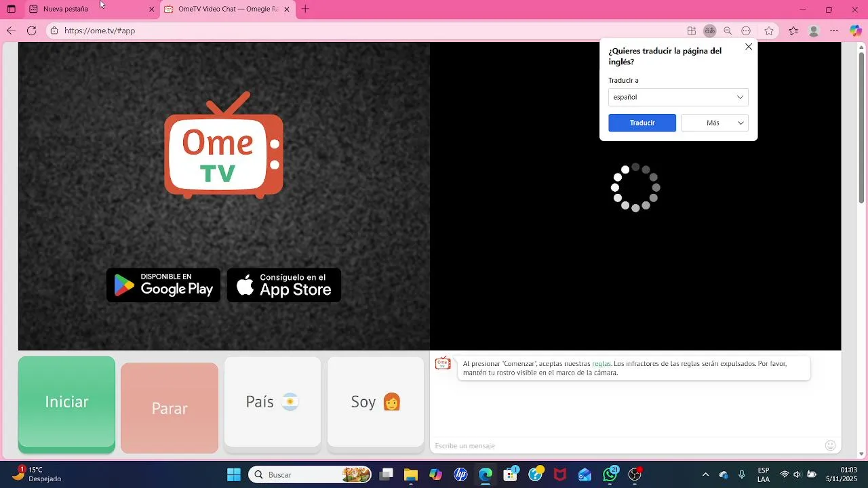Open the Get Help taskbar icon
The image size is (868, 488).
(x=536, y=474)
